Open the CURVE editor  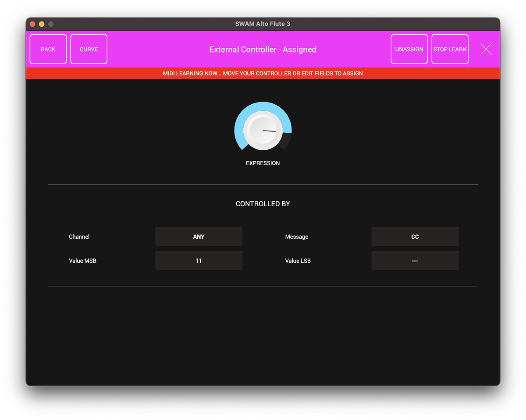pos(89,49)
